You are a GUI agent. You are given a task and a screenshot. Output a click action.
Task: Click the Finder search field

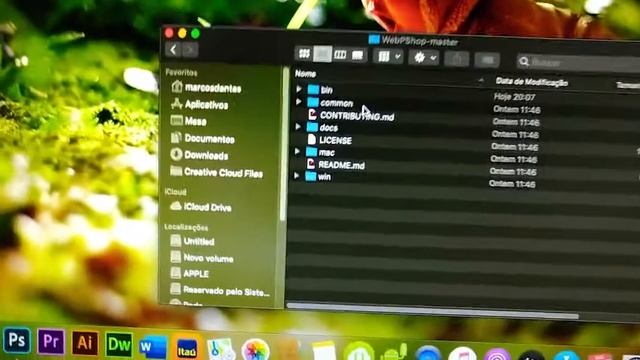coord(578,62)
